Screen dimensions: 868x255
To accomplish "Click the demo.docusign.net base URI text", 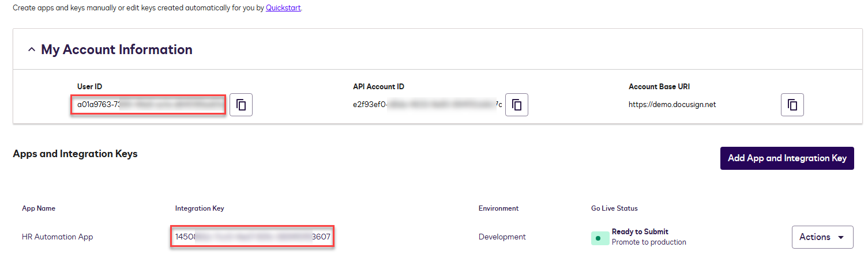I will point(672,105).
